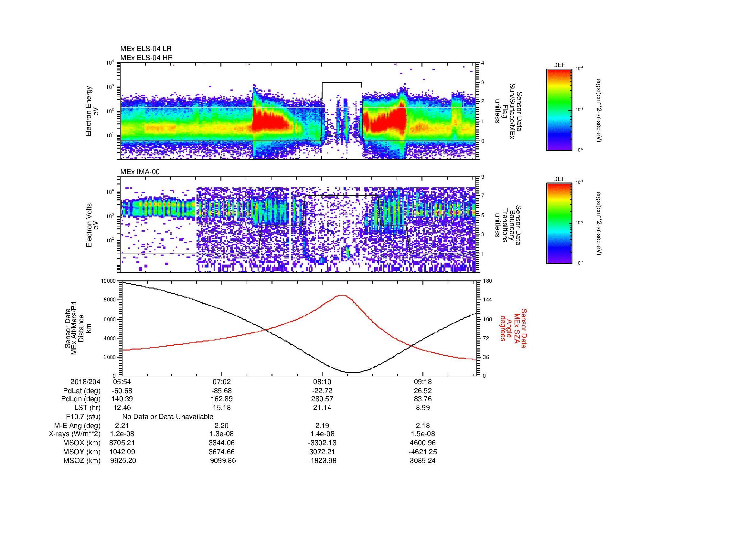The width and height of the screenshot is (756, 534).
Task: Click the '144' SZA axis tick
Action: coord(488,300)
